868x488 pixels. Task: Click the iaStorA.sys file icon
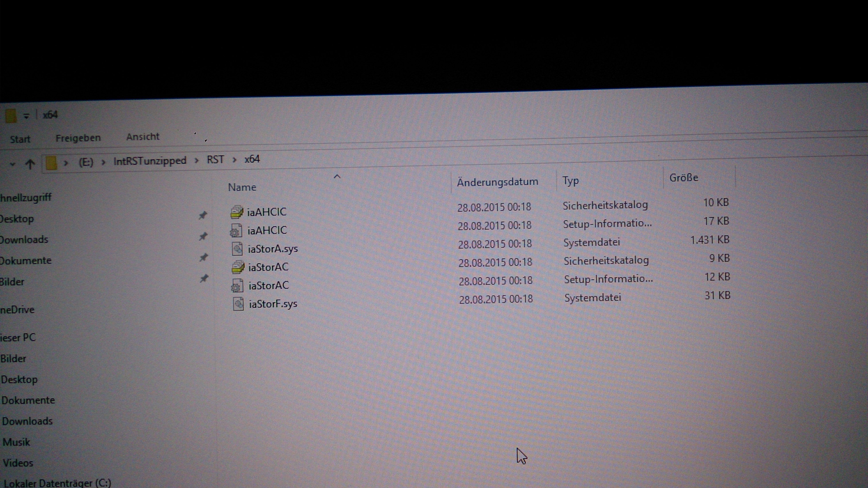[237, 249]
